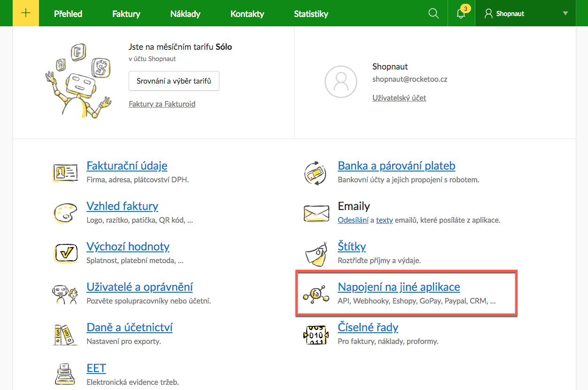Click the Číselné řady binary icon
The height and width of the screenshot is (390, 588).
click(316, 335)
